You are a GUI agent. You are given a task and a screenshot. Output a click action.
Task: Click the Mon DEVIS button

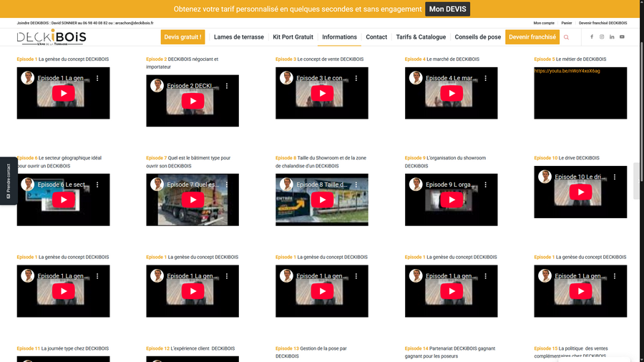point(448,9)
